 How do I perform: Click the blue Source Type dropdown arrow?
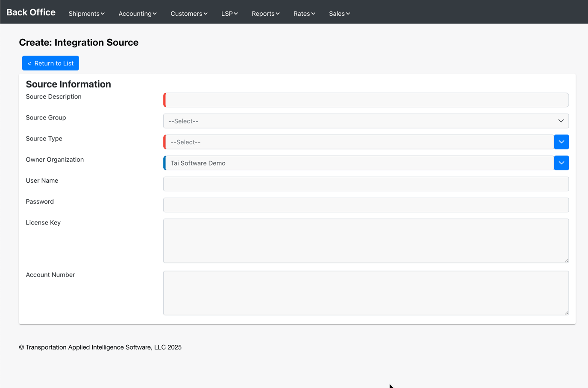coord(561,142)
